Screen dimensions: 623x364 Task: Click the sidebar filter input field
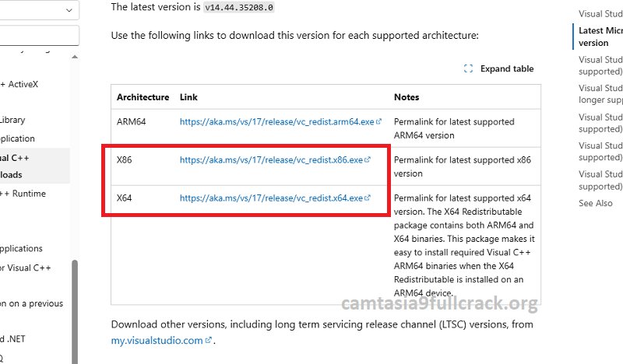click(x=39, y=36)
